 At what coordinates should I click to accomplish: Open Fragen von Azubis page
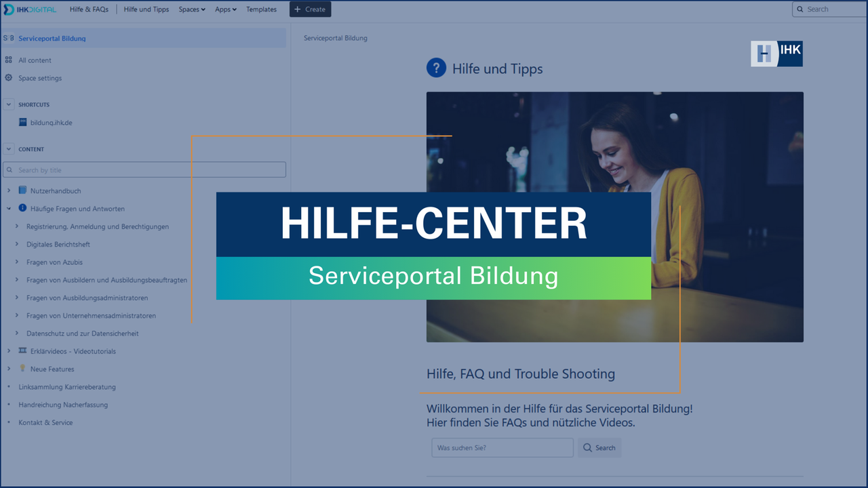click(x=54, y=262)
